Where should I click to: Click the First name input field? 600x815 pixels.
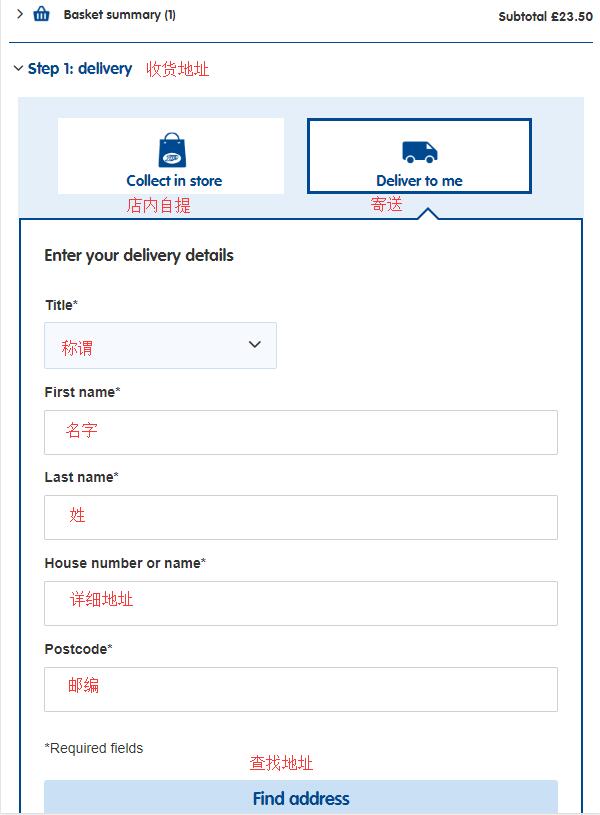tap(300, 432)
